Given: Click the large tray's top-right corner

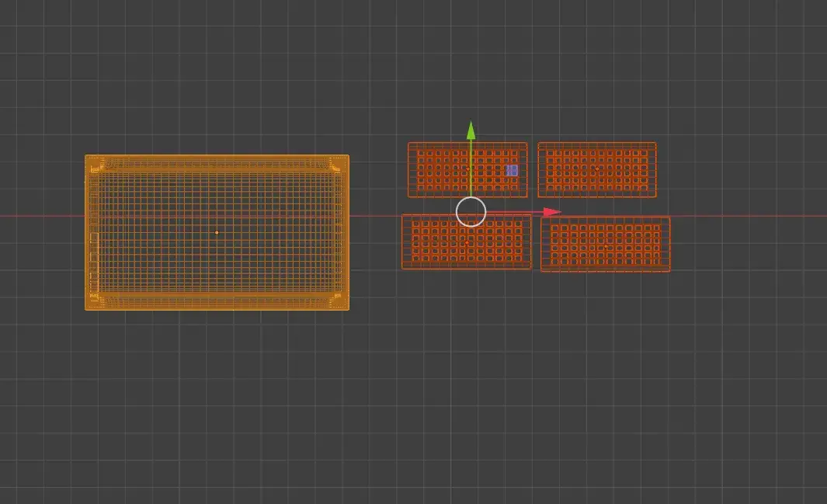Looking at the screenshot, I should (x=348, y=156).
